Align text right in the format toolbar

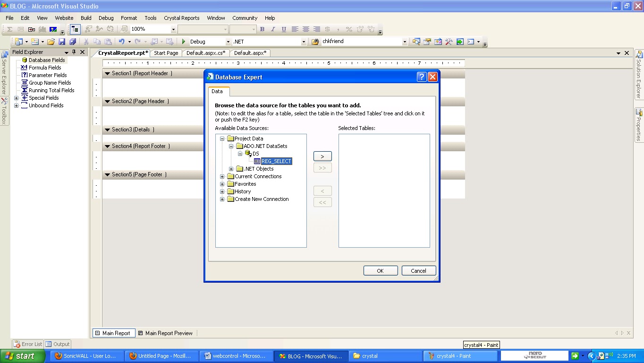(x=317, y=29)
